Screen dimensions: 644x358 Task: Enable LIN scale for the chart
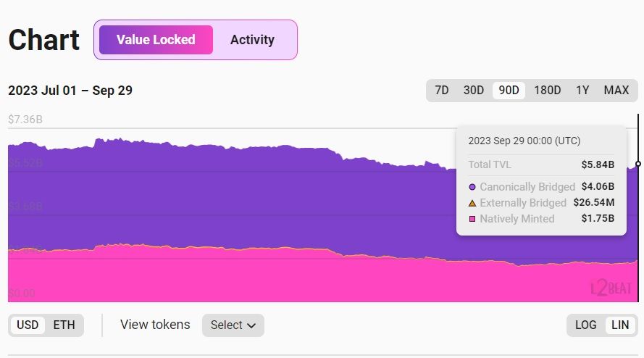[x=620, y=325]
